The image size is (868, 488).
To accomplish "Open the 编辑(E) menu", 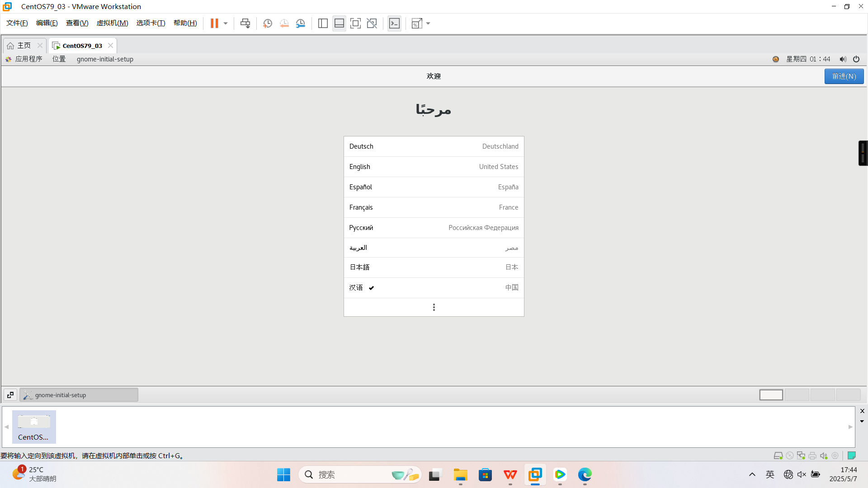I will [47, 23].
